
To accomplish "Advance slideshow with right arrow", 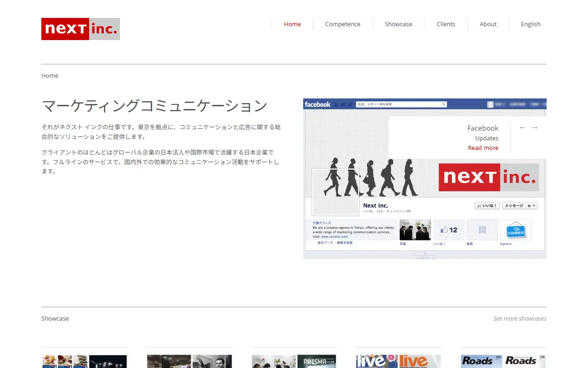I will 535,127.
